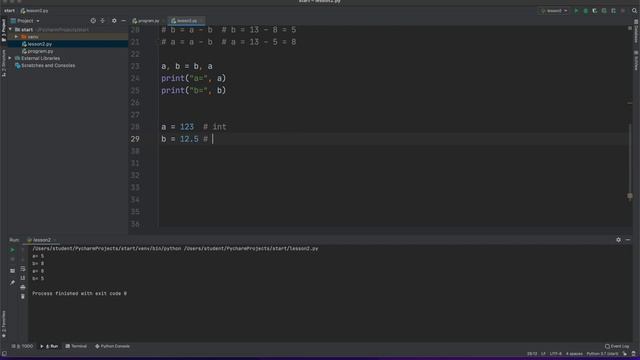Image resolution: width=640 pixels, height=360 pixels.
Task: Toggle tool window bars in bottom-left corner
Action: pos(4,354)
